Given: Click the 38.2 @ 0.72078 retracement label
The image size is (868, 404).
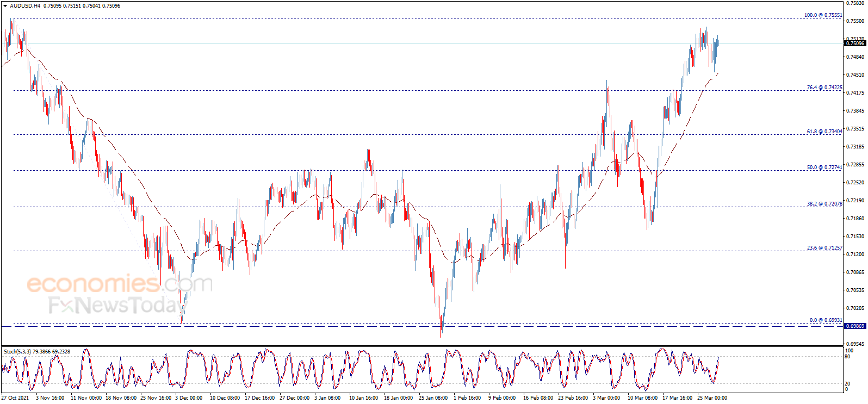Looking at the screenshot, I should [x=824, y=204].
